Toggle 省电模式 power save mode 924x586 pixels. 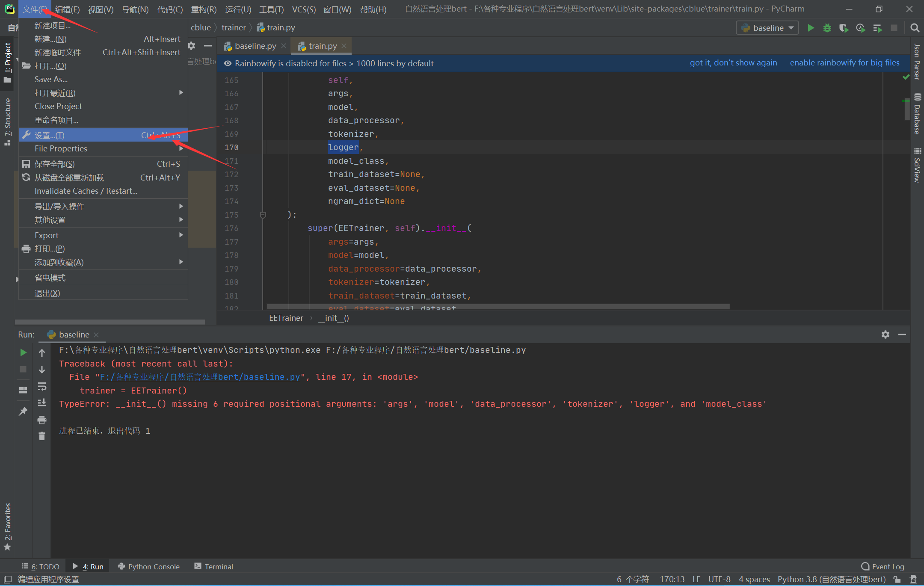coord(103,278)
